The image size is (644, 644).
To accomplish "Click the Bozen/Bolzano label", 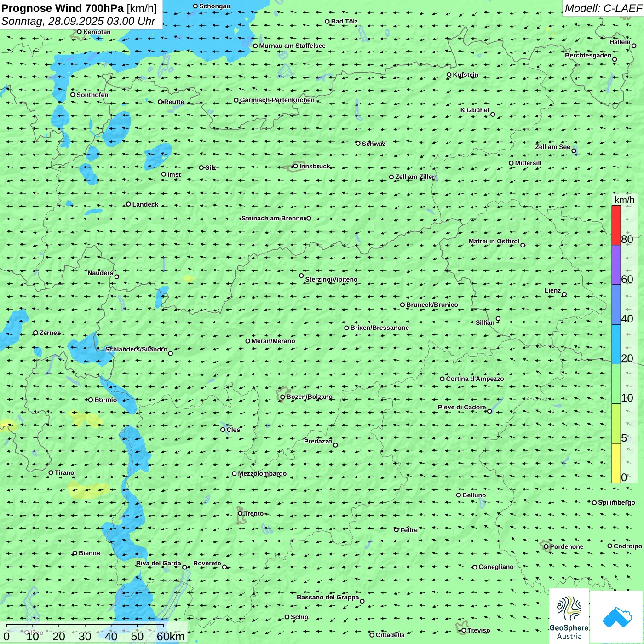I will pos(309,397).
